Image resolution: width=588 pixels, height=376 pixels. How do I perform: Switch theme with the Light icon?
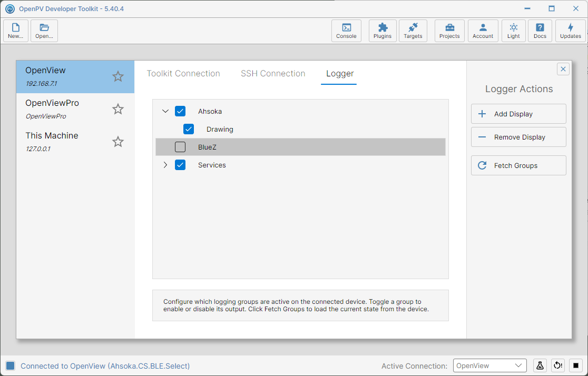513,31
